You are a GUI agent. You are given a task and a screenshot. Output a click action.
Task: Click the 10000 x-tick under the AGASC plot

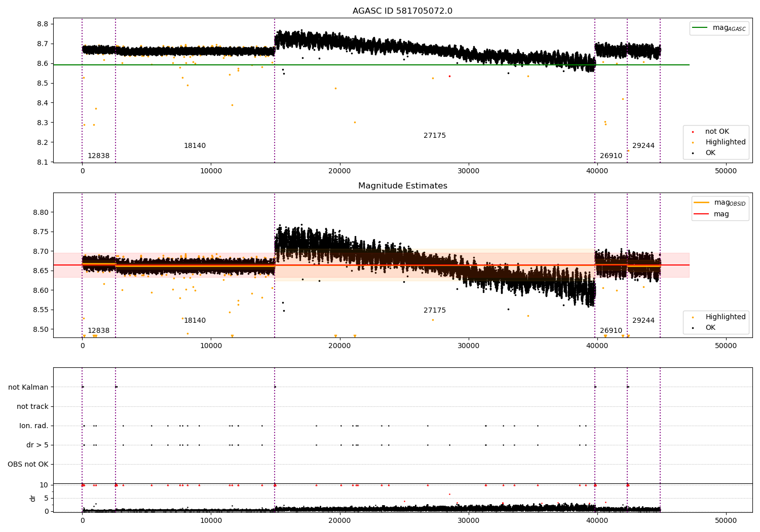211,171
